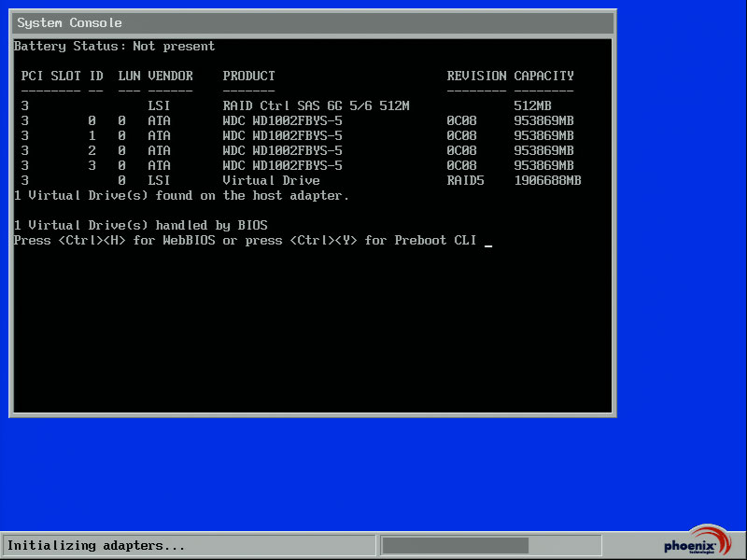Click the <Ctrl><H> for WebBIOS prompt text

click(x=136, y=241)
